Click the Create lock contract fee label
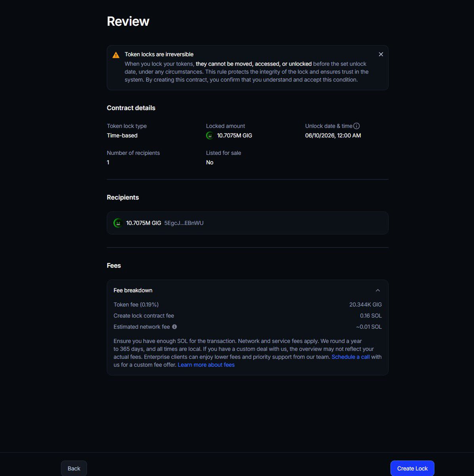The height and width of the screenshot is (476, 474). (x=144, y=316)
